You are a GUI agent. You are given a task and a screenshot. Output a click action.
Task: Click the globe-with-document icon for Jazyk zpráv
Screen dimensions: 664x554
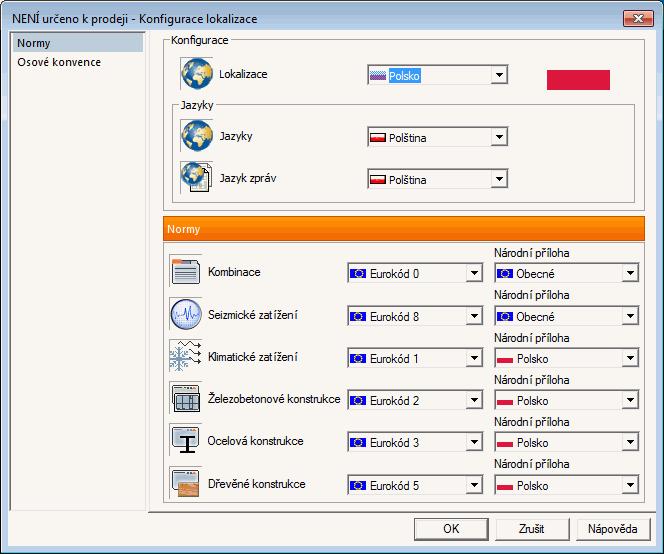(x=197, y=177)
